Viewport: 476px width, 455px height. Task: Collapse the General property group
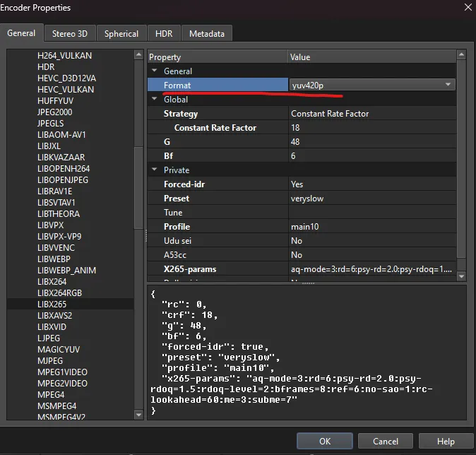tap(155, 71)
